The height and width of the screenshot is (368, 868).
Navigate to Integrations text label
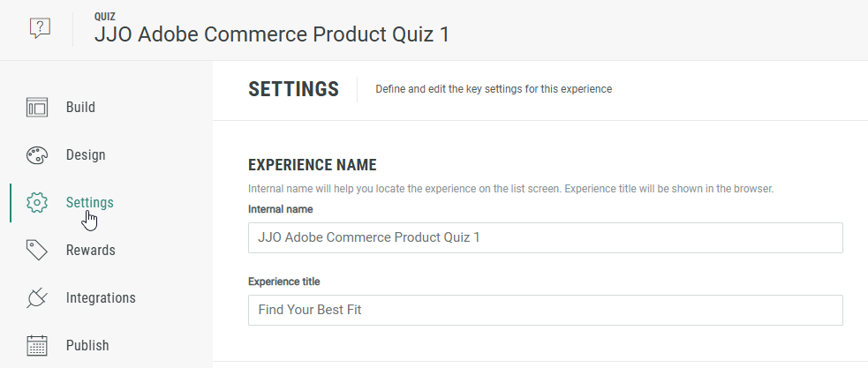101,298
